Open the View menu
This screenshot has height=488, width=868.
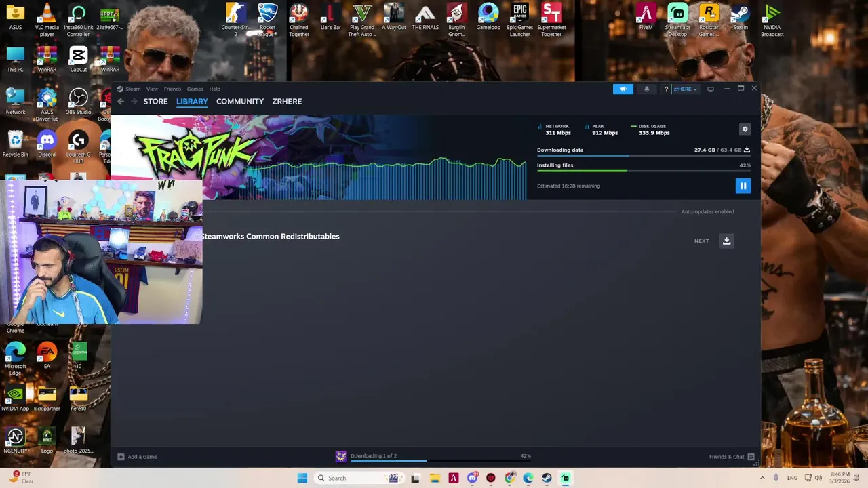coord(152,89)
